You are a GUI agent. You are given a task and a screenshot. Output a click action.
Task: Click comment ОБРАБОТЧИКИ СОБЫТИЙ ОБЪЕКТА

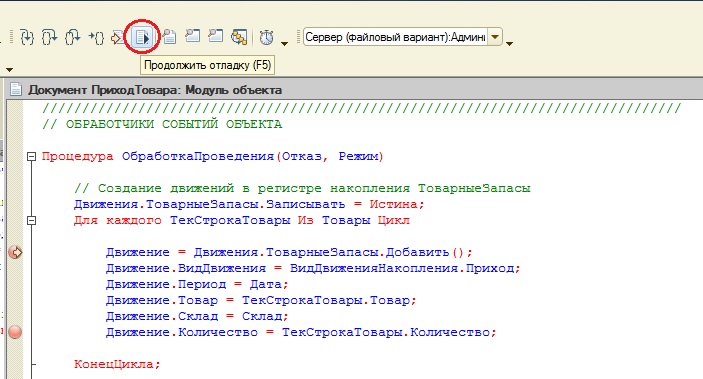tap(162, 124)
